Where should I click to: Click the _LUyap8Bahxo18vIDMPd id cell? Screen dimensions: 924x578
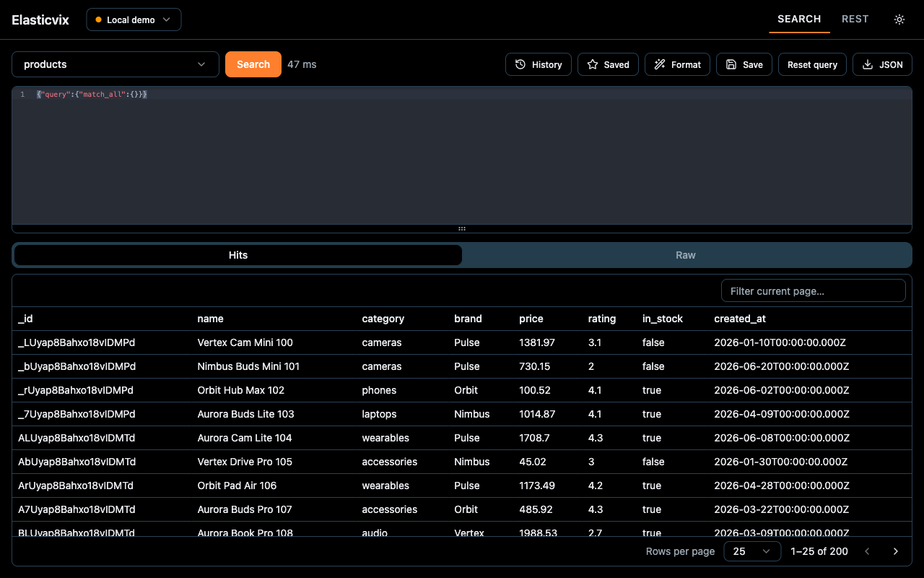tap(77, 342)
